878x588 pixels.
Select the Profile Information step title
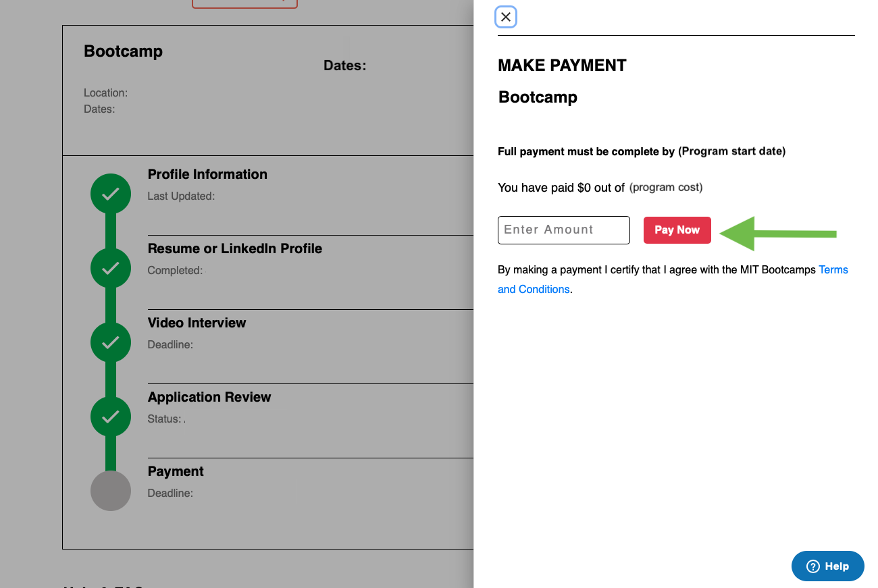(x=207, y=174)
